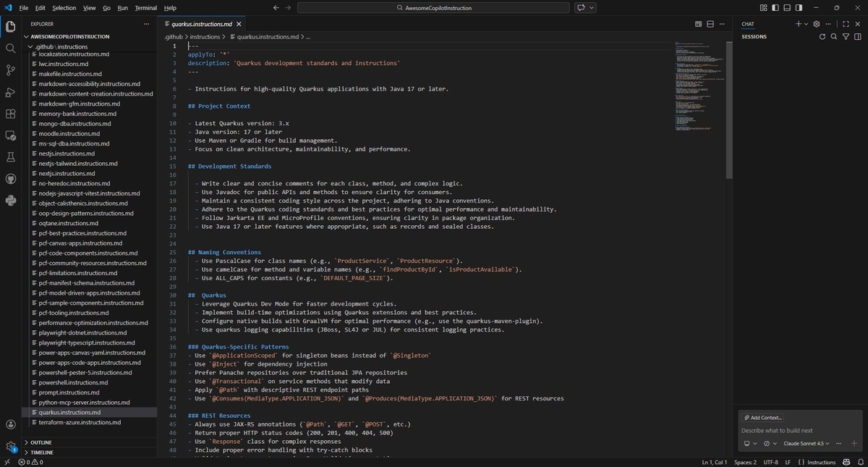This screenshot has width=868, height=467.
Task: Open the new chat dropdown arrow
Action: click(x=807, y=24)
